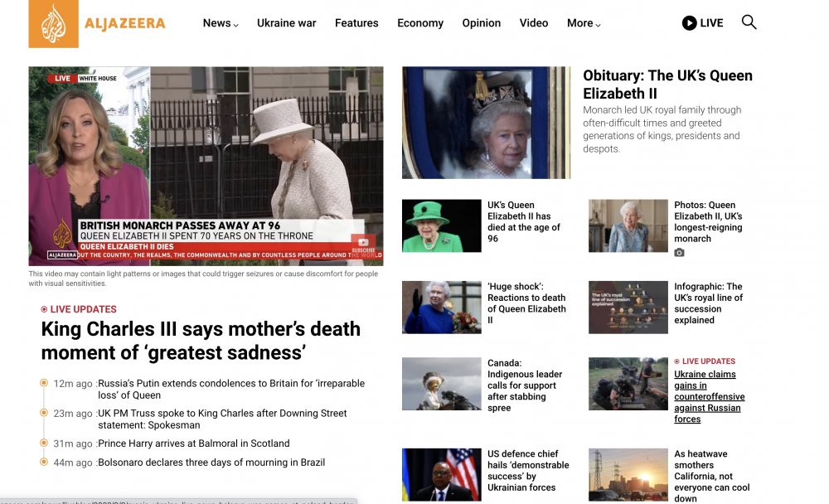Go to the Features section
This screenshot has height=504, width=829.
coord(356,23)
